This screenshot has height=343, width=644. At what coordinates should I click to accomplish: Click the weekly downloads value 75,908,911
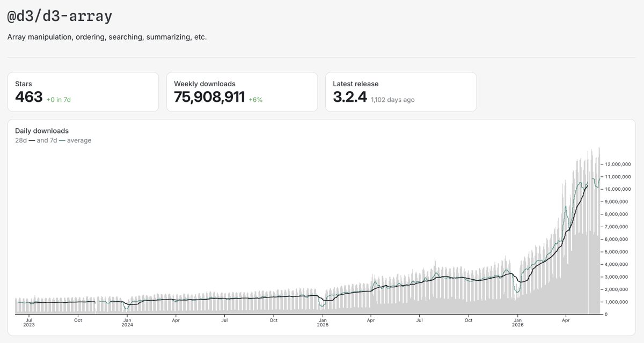[209, 97]
